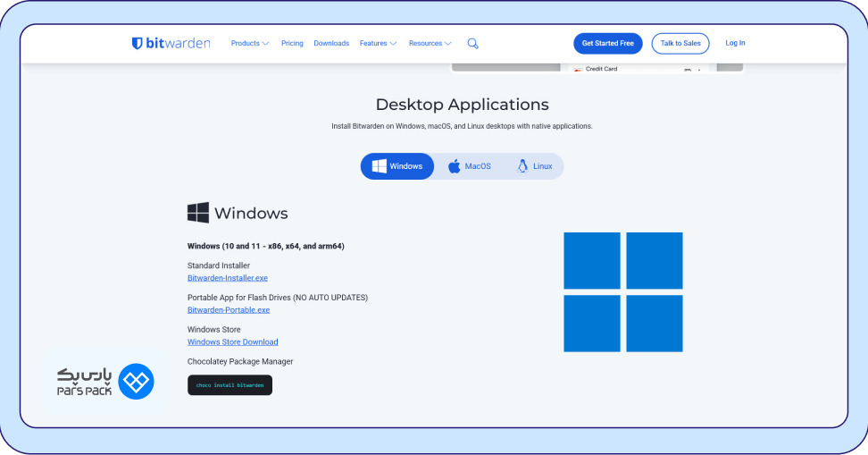The width and height of the screenshot is (868, 455).
Task: Switch to the MacOS tab
Action: click(470, 166)
